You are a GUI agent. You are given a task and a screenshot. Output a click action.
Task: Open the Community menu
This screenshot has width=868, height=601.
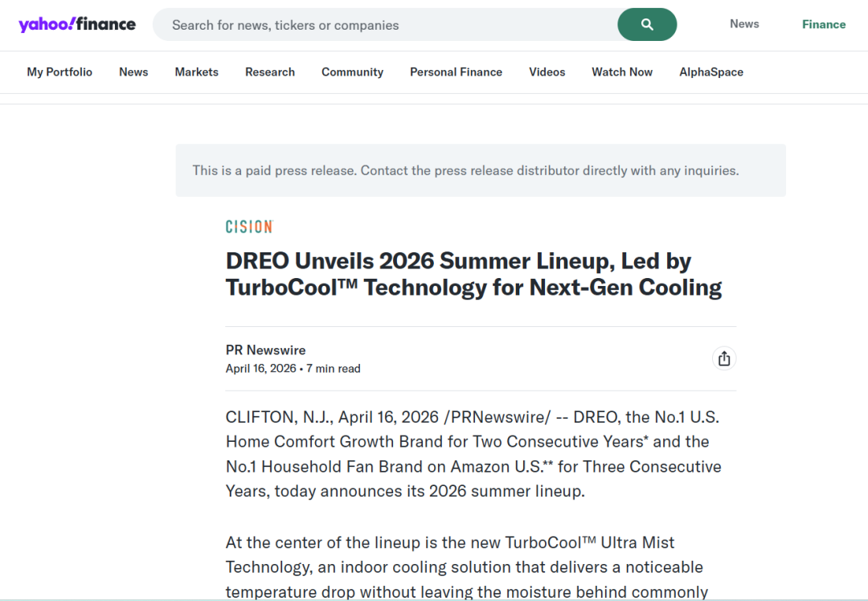[353, 72]
